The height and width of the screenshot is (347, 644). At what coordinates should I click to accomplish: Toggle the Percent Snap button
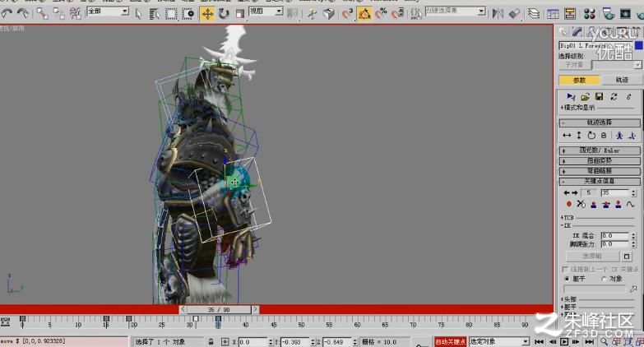381,14
